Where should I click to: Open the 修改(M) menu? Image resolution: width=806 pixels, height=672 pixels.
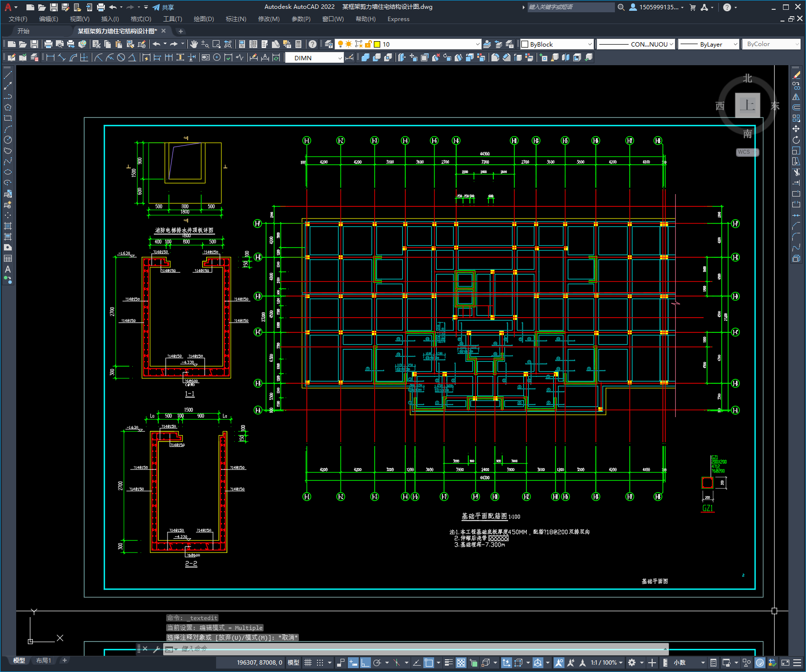pyautogui.click(x=269, y=19)
